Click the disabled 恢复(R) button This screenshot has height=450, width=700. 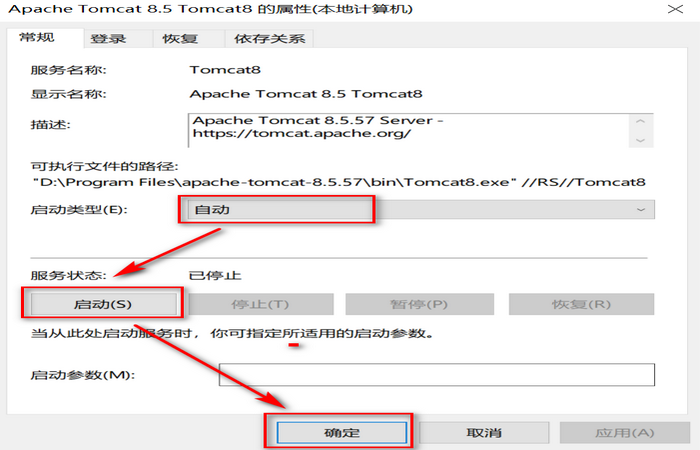(x=581, y=304)
